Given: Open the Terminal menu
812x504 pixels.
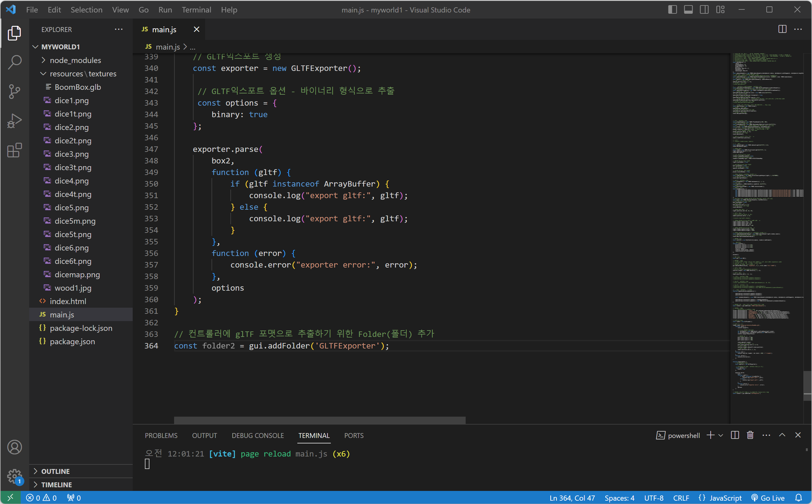Looking at the screenshot, I should (x=196, y=10).
